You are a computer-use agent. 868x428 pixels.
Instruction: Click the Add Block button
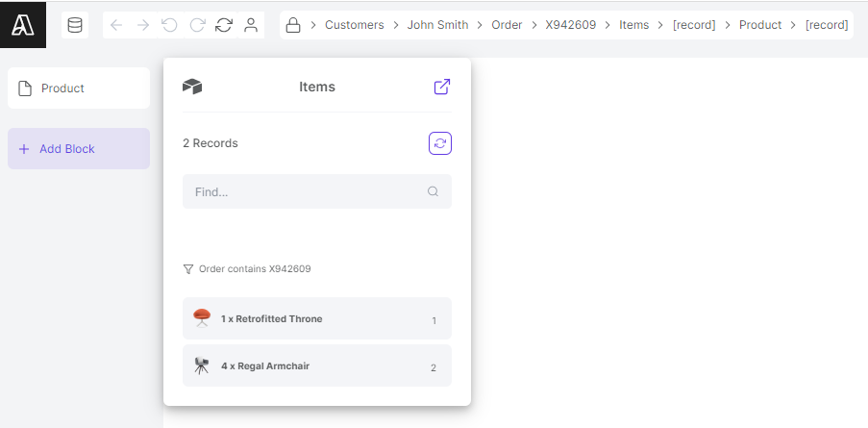pyautogui.click(x=79, y=149)
